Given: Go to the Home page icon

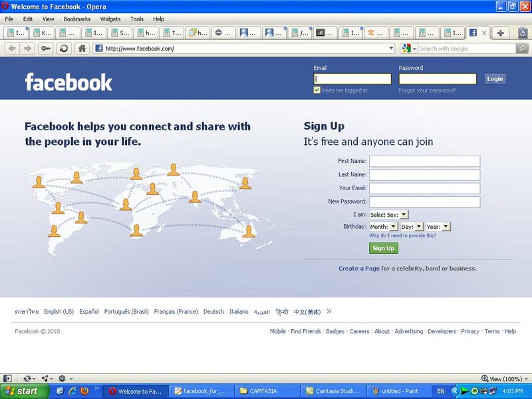Looking at the screenshot, I should pos(82,49).
